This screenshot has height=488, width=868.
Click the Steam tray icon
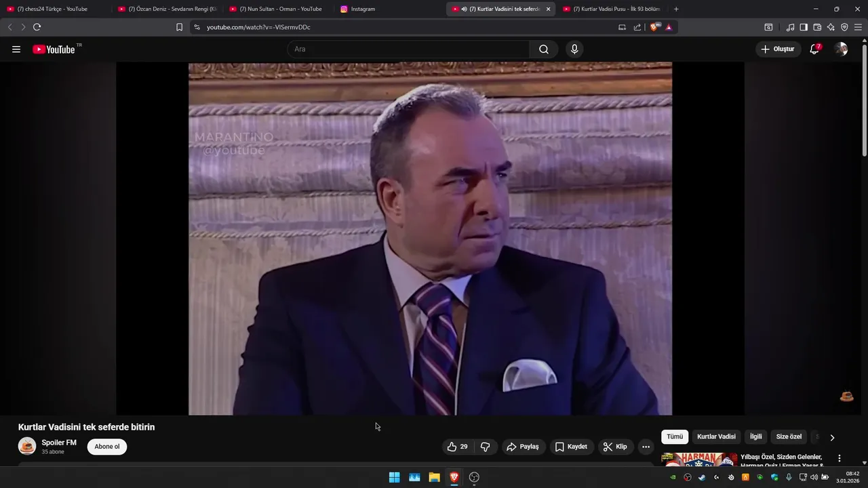point(702,477)
